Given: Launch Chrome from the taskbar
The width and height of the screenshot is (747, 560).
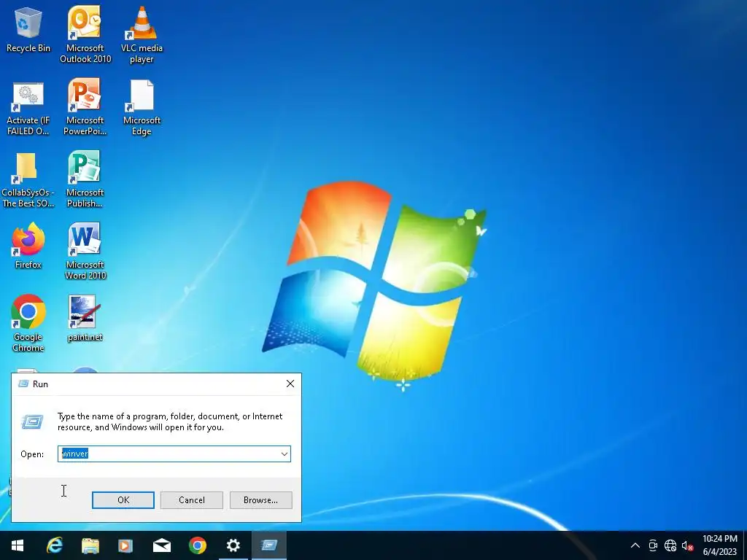Looking at the screenshot, I should point(197,545).
